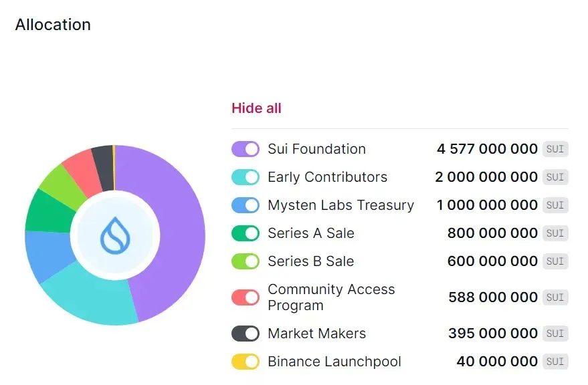Disable the Mysten Labs Treasury switch

pyautogui.click(x=245, y=205)
